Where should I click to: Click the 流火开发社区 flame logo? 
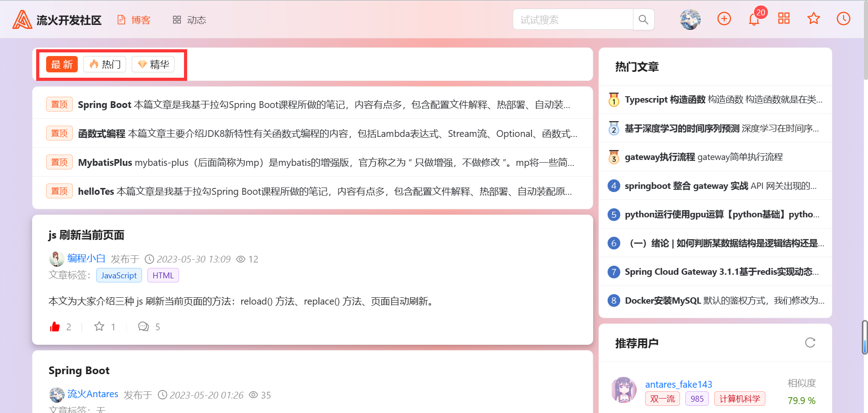pos(22,20)
